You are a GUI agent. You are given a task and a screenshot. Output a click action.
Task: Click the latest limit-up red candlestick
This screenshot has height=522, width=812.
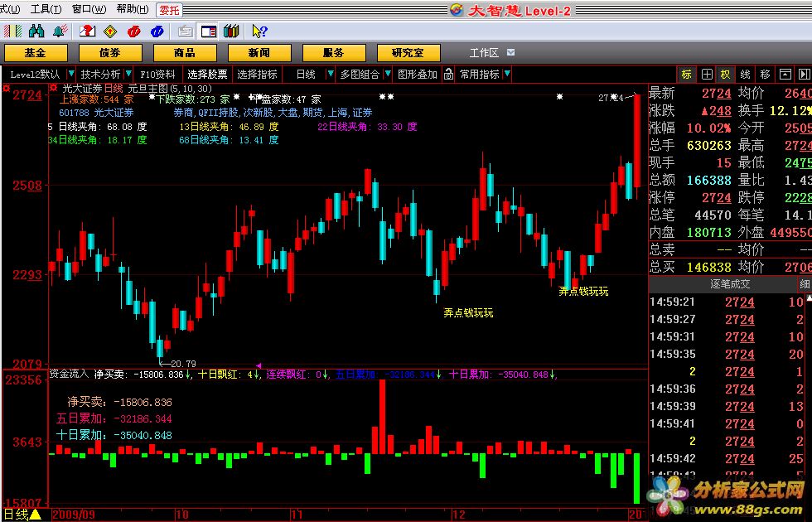(x=637, y=140)
